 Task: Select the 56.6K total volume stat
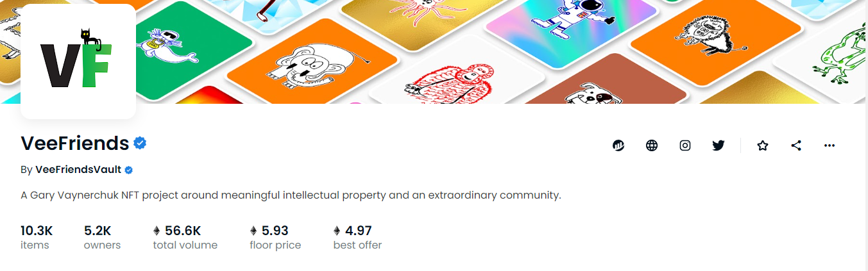[185, 237]
